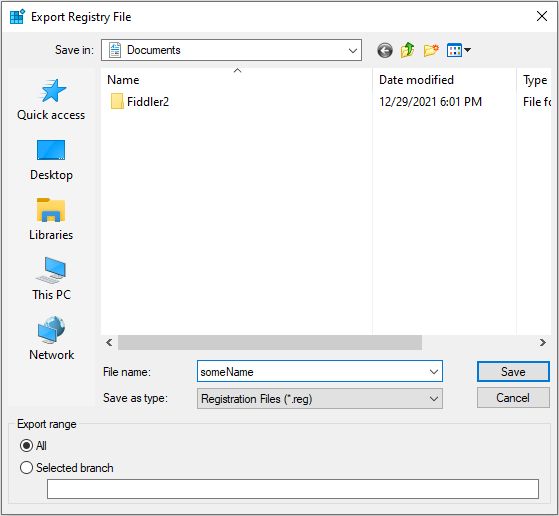Viewport: 559px width, 516px height.
Task: Go back to last folder visited
Action: 385,50
